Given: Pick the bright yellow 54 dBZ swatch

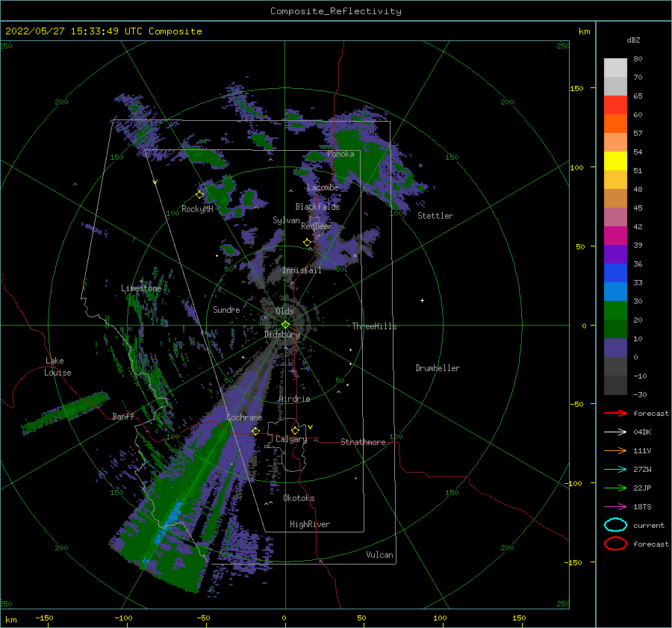Looking at the screenshot, I should 615,161.
